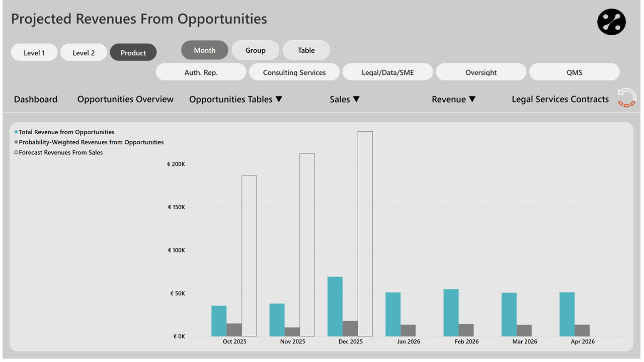This screenshot has width=644, height=362.
Task: Filter by Consulting Services
Action: (x=294, y=72)
